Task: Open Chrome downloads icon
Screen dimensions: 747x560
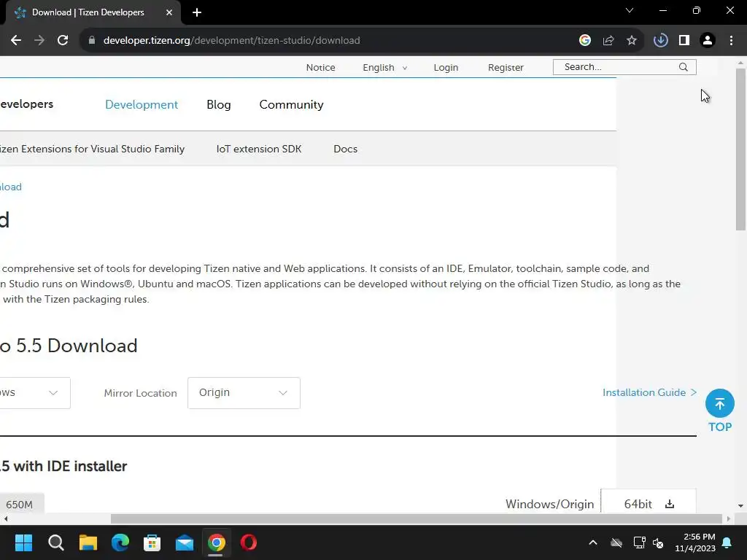Action: pos(661,41)
